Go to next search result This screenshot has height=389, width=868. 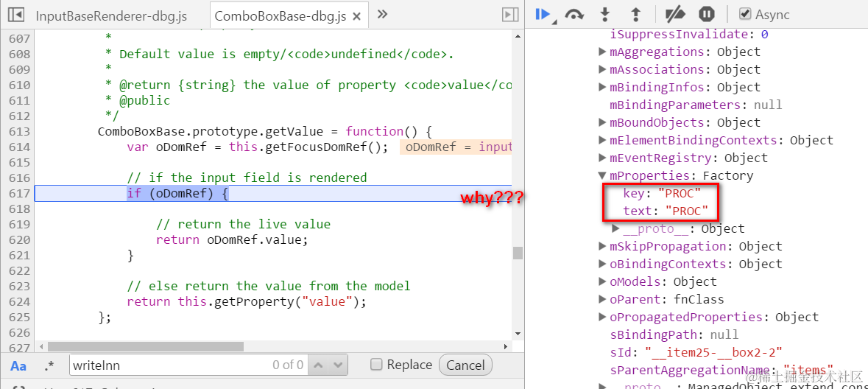point(338,365)
